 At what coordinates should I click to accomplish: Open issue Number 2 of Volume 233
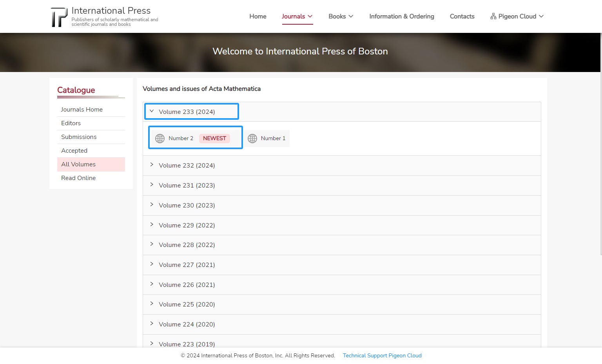pos(196,138)
